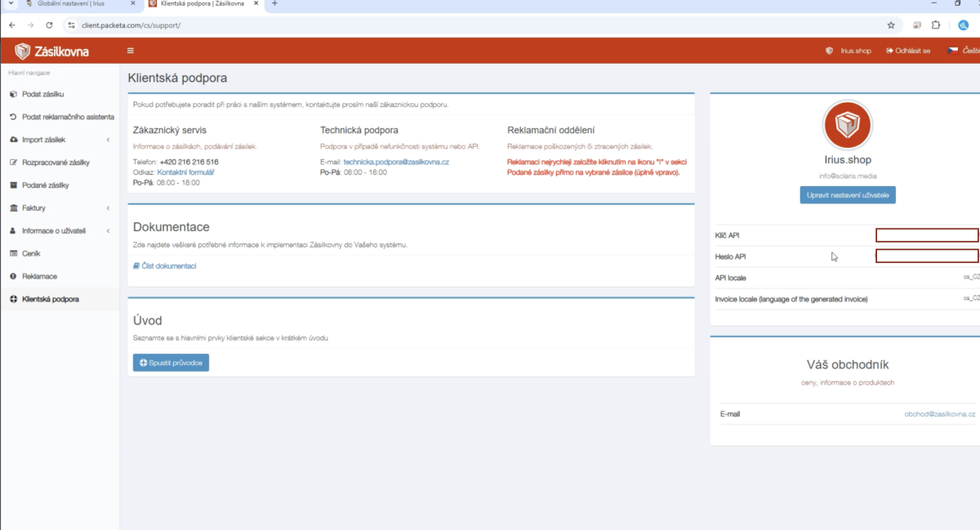This screenshot has height=530, width=980.
Task: Expand the Informace o uživateli submenu chevron
Action: tap(109, 231)
